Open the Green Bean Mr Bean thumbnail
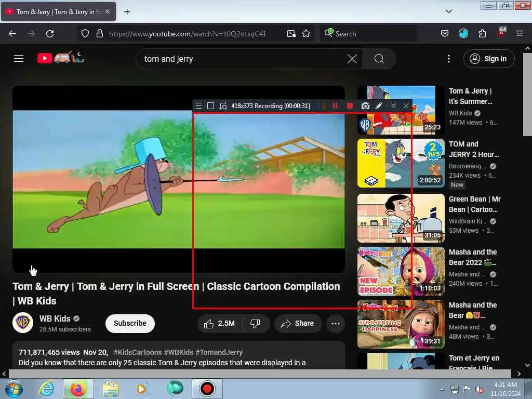This screenshot has width=532, height=399. click(x=401, y=218)
